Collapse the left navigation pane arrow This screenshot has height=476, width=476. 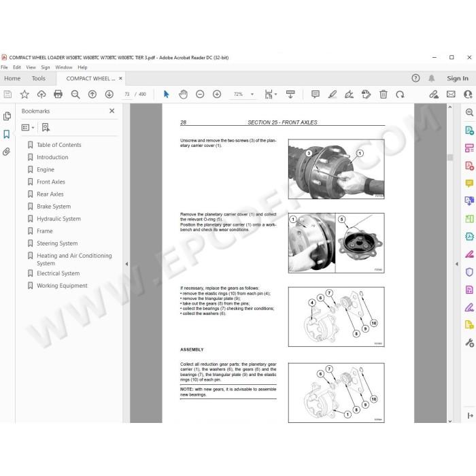pos(126,264)
